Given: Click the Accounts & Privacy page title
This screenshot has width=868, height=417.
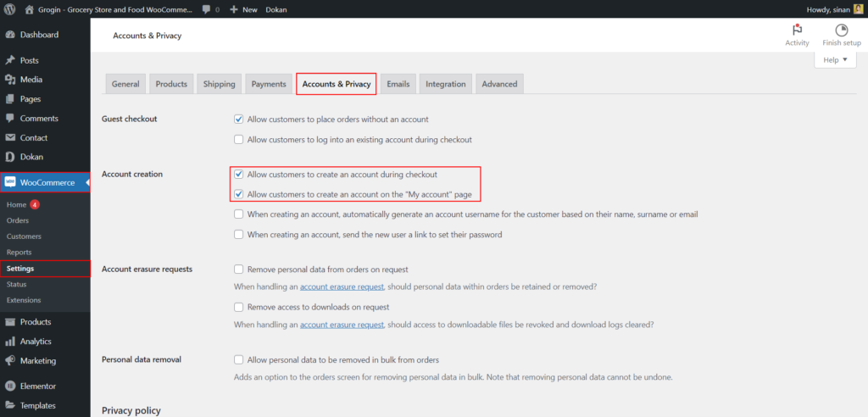Looking at the screenshot, I should 147,36.
